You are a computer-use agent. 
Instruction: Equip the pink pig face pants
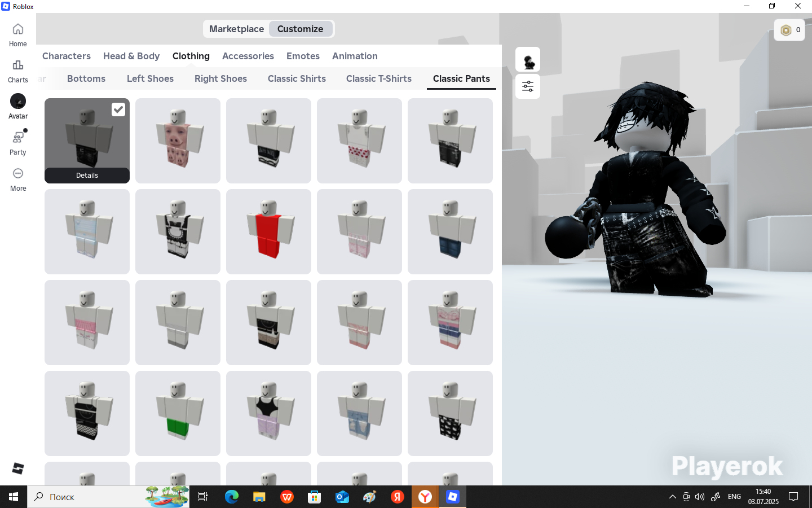(x=178, y=141)
